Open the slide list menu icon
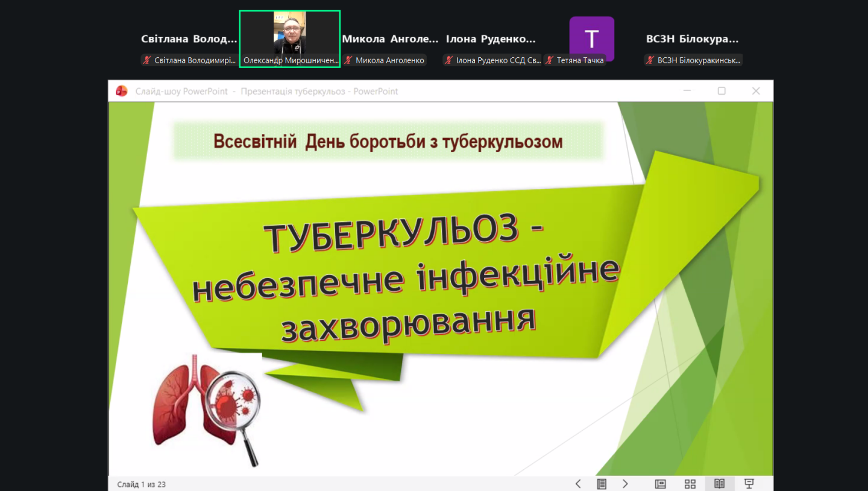This screenshot has height=491, width=868. pyautogui.click(x=601, y=484)
